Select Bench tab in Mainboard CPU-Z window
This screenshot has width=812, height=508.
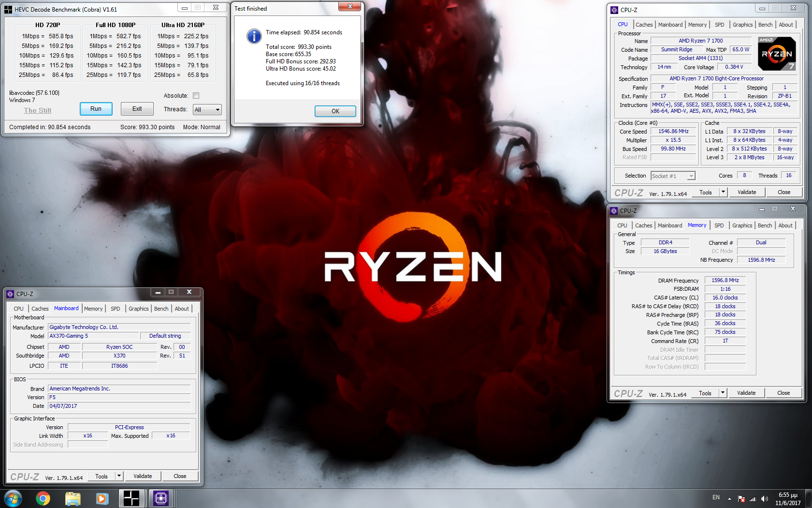click(x=161, y=309)
